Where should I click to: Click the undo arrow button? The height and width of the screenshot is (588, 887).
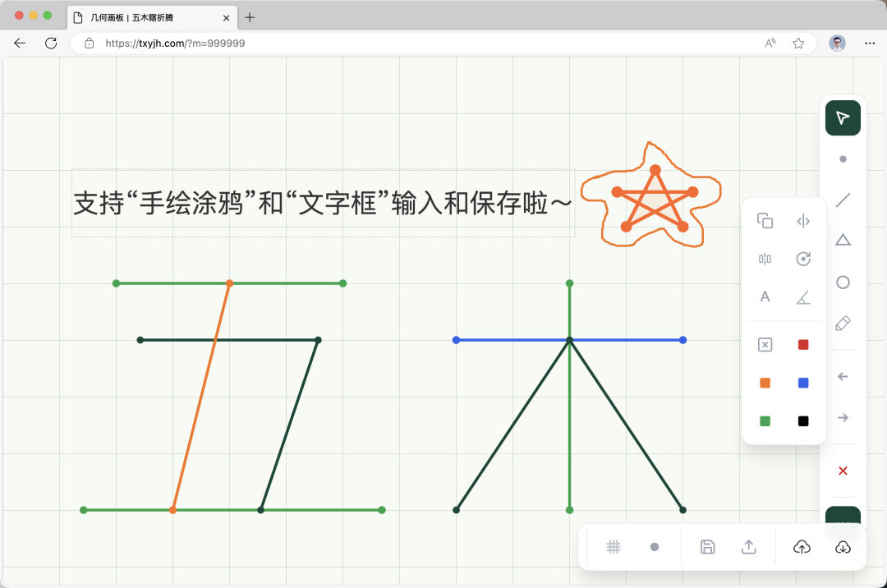843,376
